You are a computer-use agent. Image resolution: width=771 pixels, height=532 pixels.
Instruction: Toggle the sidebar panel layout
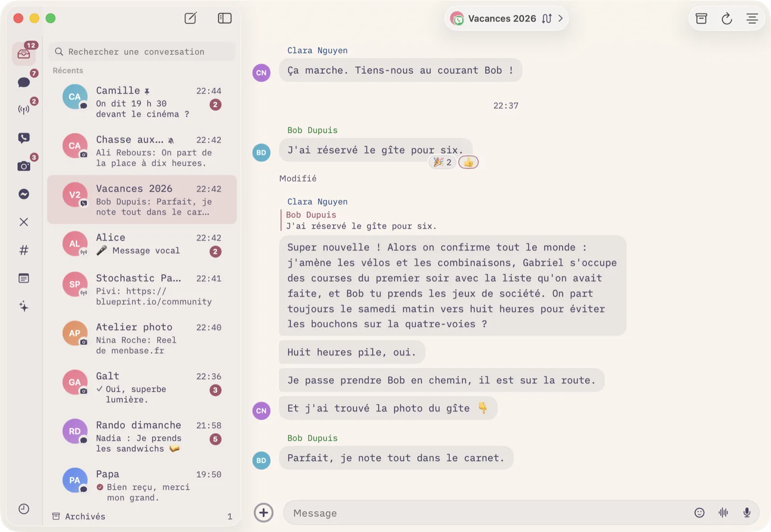pyautogui.click(x=225, y=18)
